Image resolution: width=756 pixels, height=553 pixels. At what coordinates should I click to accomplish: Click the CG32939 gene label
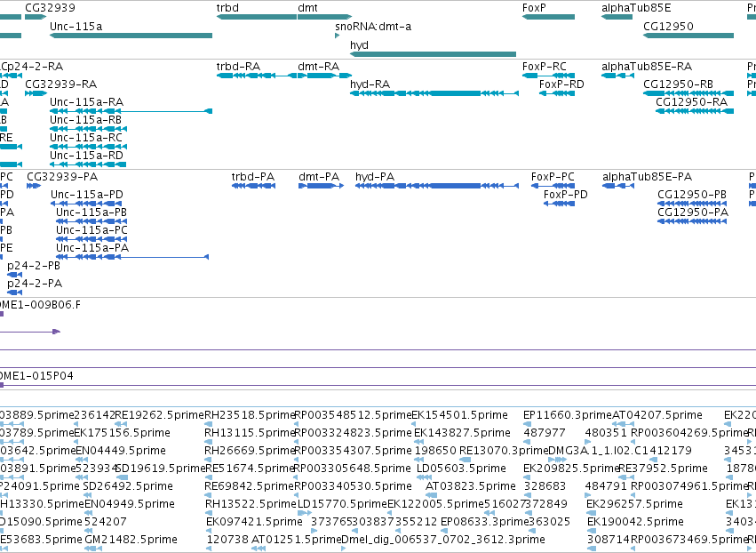click(50, 8)
